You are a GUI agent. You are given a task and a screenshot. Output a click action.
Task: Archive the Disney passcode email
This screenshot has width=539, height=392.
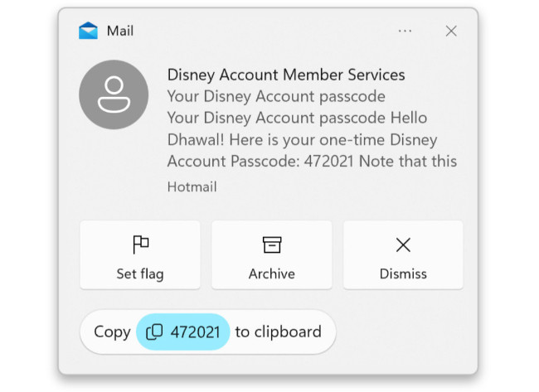click(x=271, y=255)
